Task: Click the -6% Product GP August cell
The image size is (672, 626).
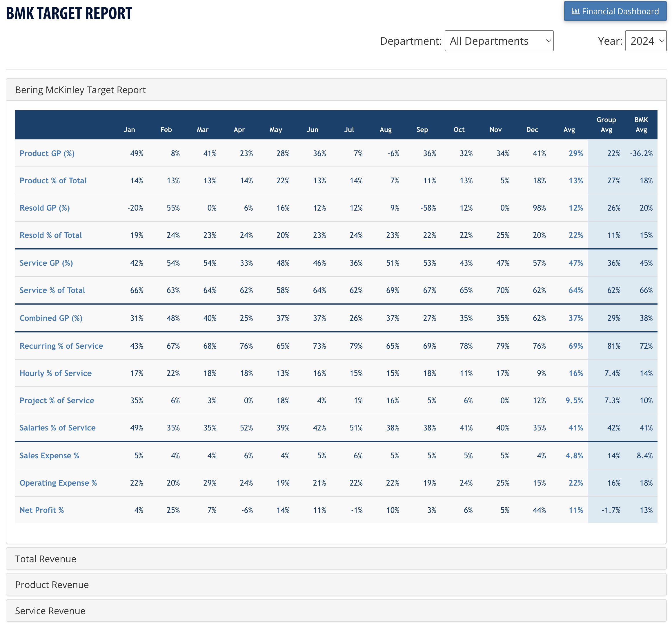Action: coord(393,153)
